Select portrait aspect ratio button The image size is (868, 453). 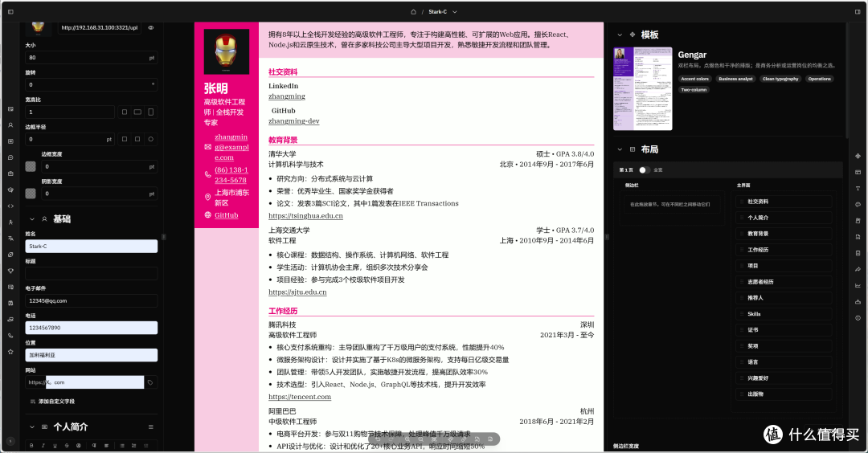(x=150, y=112)
